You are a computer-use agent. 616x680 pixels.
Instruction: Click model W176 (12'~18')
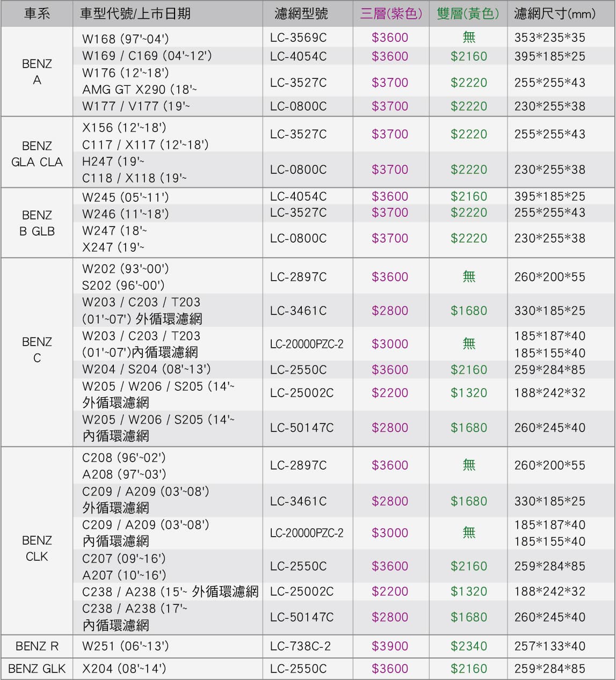click(x=125, y=72)
